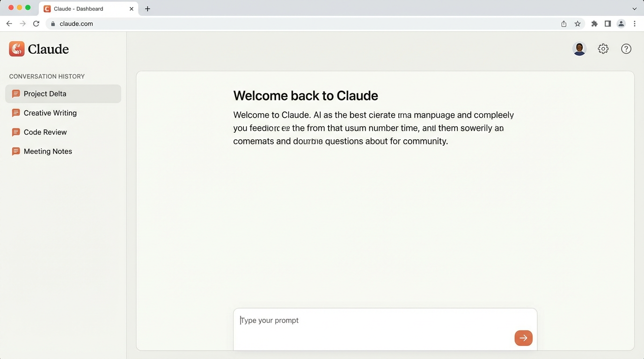This screenshot has height=359, width=644.
Task: Click the chat icon next to Creative Writing
Action: 15,113
